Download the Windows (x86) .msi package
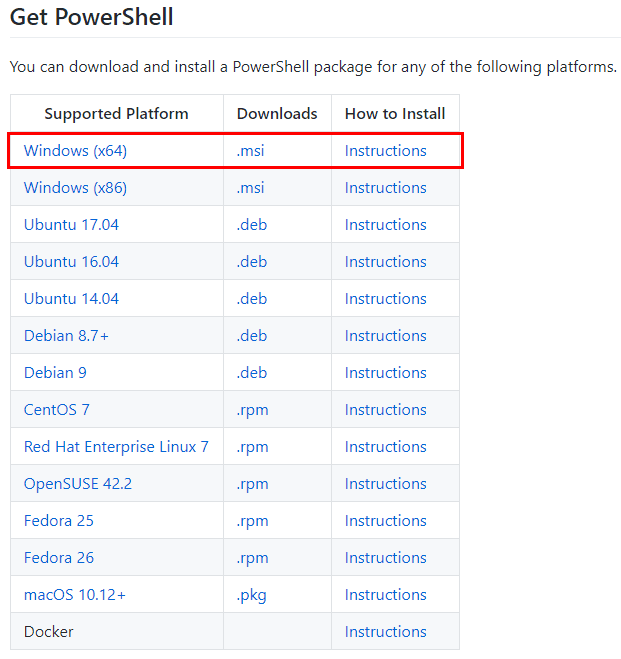Viewport: 621px width, 659px height. tap(250, 188)
